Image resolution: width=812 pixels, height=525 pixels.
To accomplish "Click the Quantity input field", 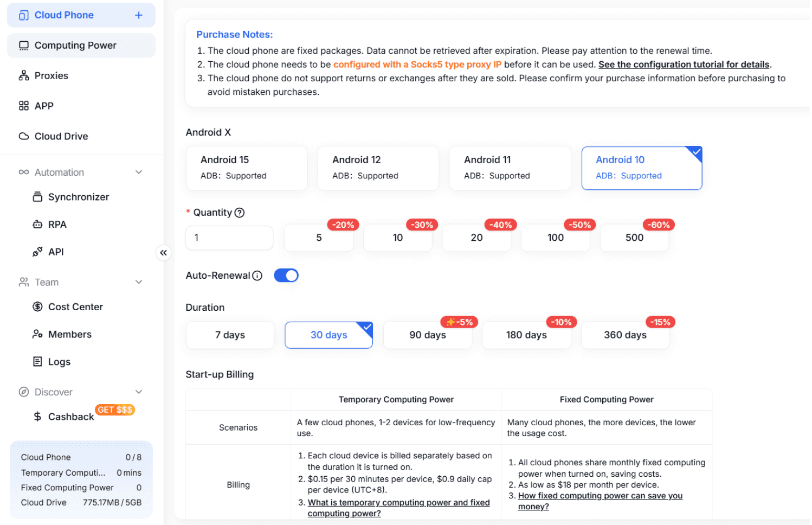I will [229, 238].
